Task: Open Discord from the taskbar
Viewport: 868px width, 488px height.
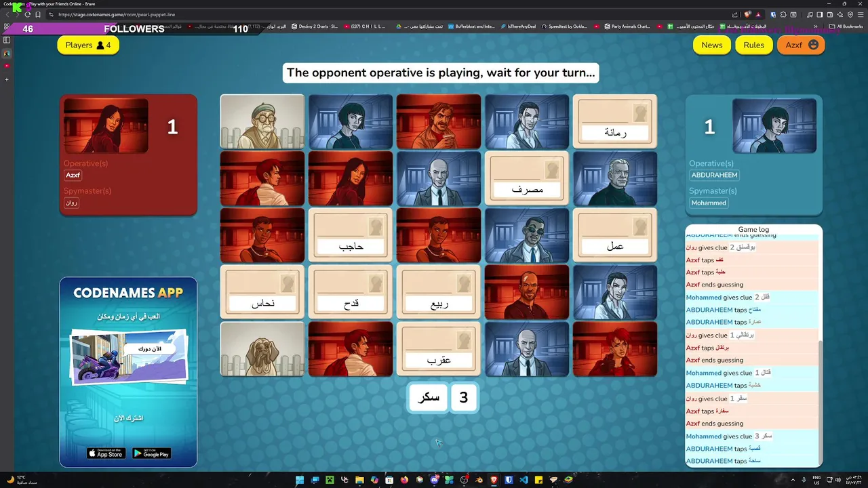Action: 434,480
